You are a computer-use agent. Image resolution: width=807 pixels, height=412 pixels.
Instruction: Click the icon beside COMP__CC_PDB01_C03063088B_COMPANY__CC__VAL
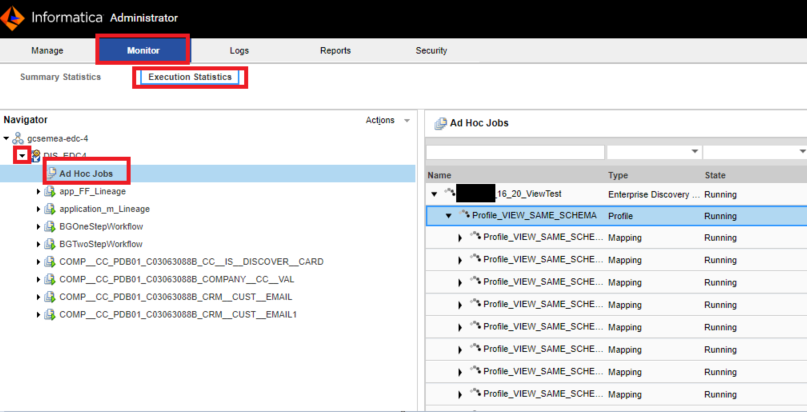[49, 279]
